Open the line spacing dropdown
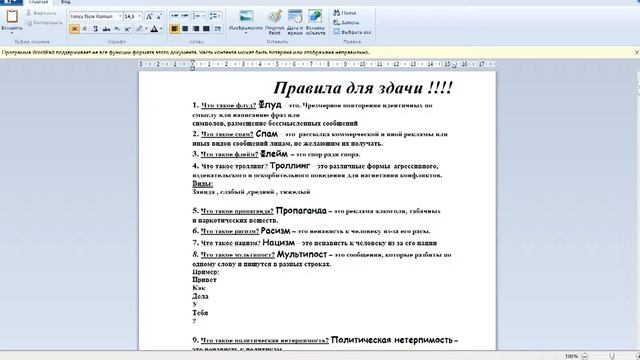 point(215,16)
